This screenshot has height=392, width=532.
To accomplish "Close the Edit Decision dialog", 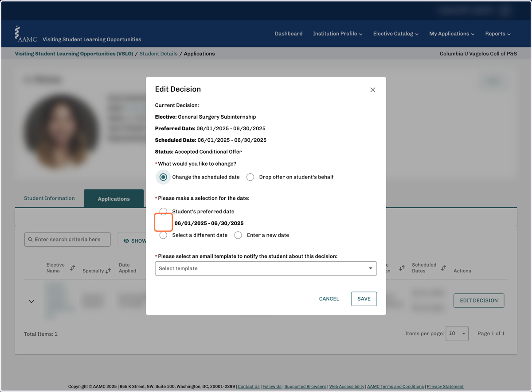I will click(373, 89).
